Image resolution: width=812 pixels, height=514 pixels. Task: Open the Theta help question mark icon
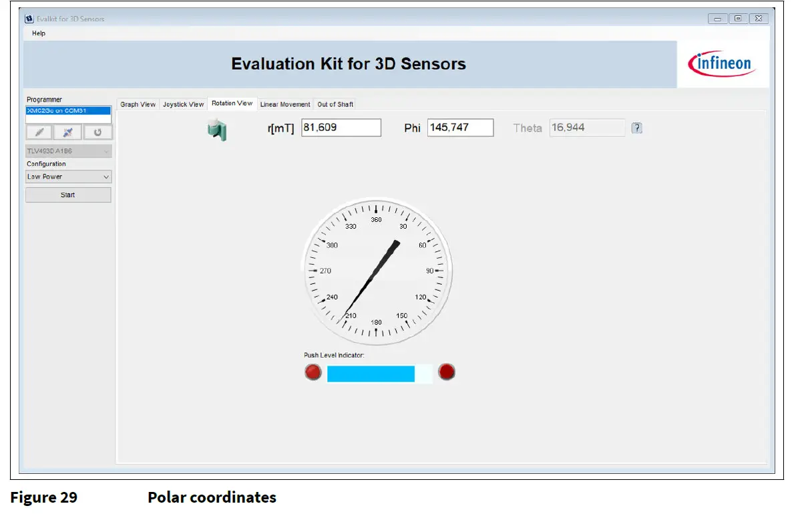point(636,128)
